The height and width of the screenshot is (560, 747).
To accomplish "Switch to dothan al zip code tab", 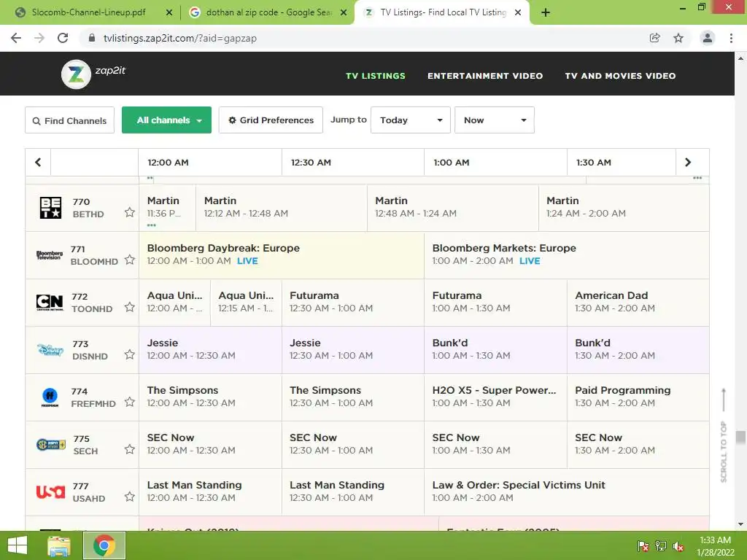I will [268, 12].
